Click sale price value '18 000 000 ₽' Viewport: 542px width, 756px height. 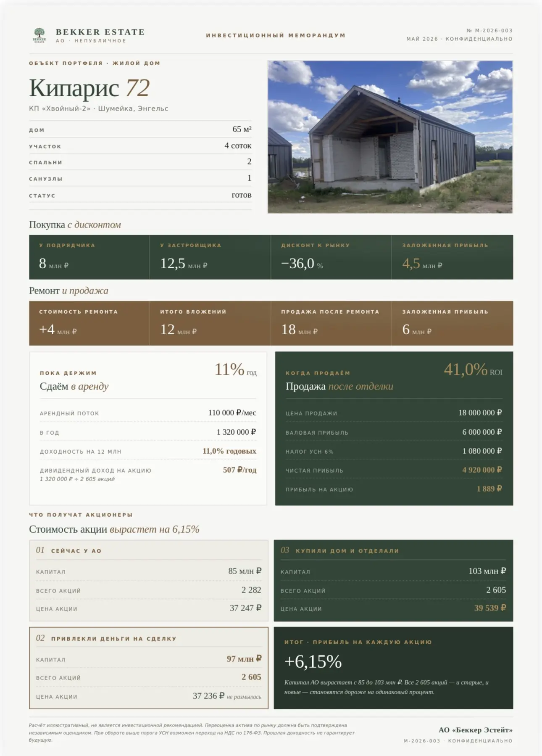point(480,412)
